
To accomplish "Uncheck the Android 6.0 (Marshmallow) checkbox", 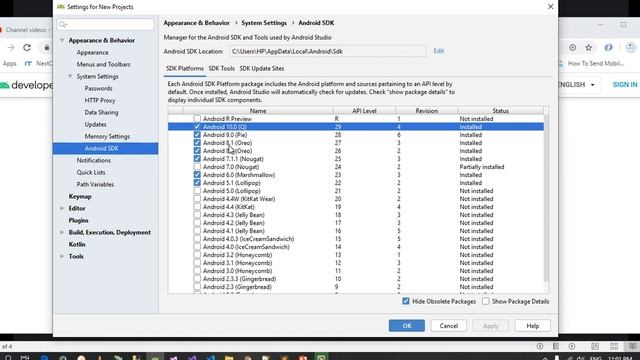I will [x=197, y=175].
